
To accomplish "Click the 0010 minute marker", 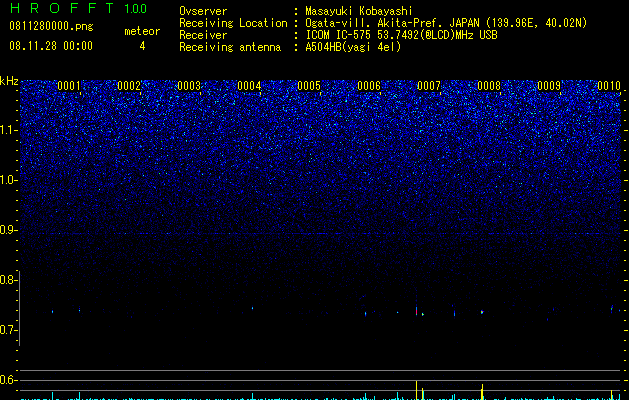I will click(x=609, y=86).
